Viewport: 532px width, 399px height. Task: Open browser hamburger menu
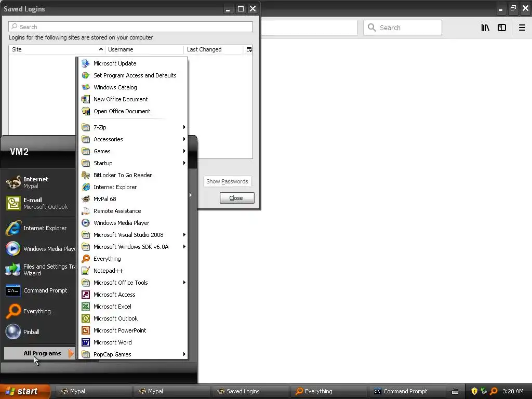point(522,28)
